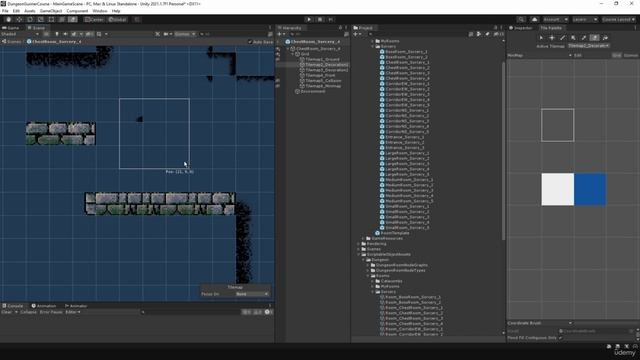Open the Shaded draw mode dropdown

(20, 34)
